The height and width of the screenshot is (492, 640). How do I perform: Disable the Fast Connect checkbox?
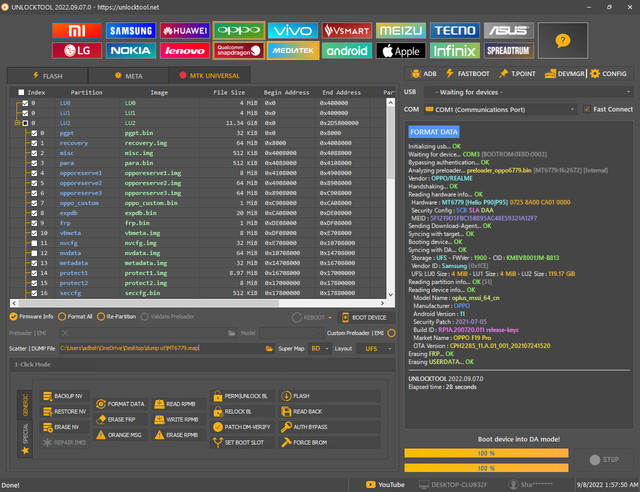(x=588, y=109)
